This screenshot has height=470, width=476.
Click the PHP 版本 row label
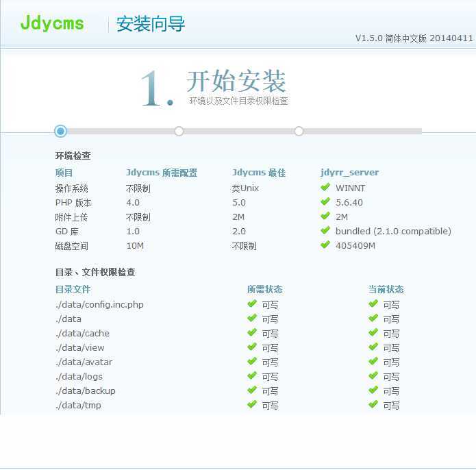coord(73,203)
